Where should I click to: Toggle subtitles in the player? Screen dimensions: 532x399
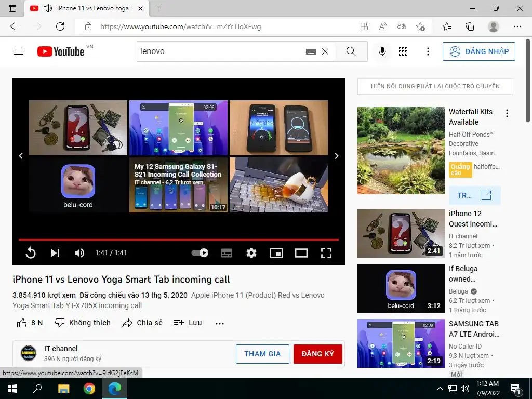227,253
